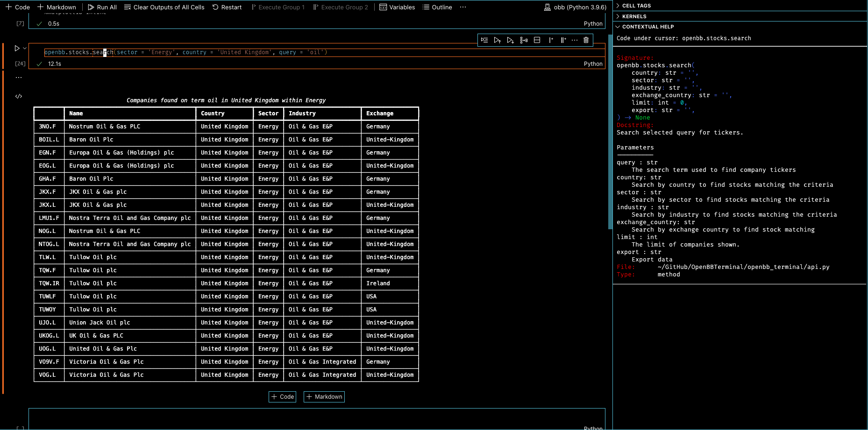
Task: Show the notebook Outline
Action: pos(437,7)
